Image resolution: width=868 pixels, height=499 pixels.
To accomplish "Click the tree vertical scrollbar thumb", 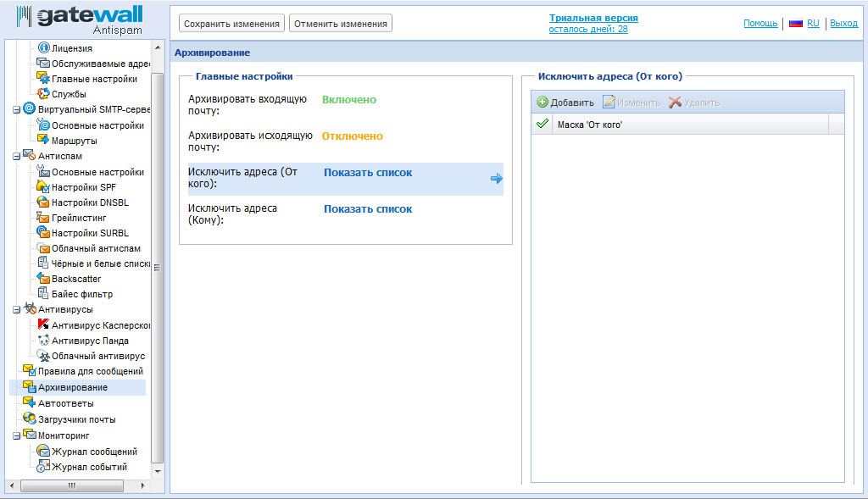I will point(158,268).
